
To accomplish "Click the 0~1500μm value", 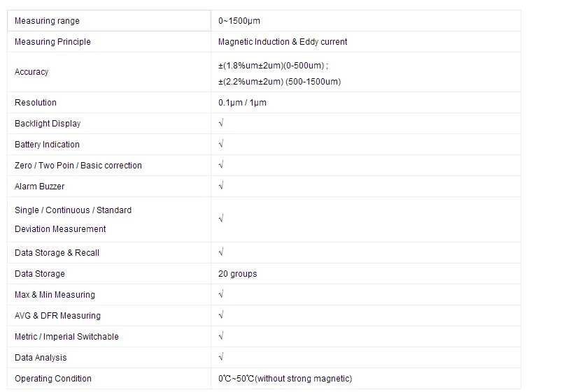I will (x=239, y=21).
